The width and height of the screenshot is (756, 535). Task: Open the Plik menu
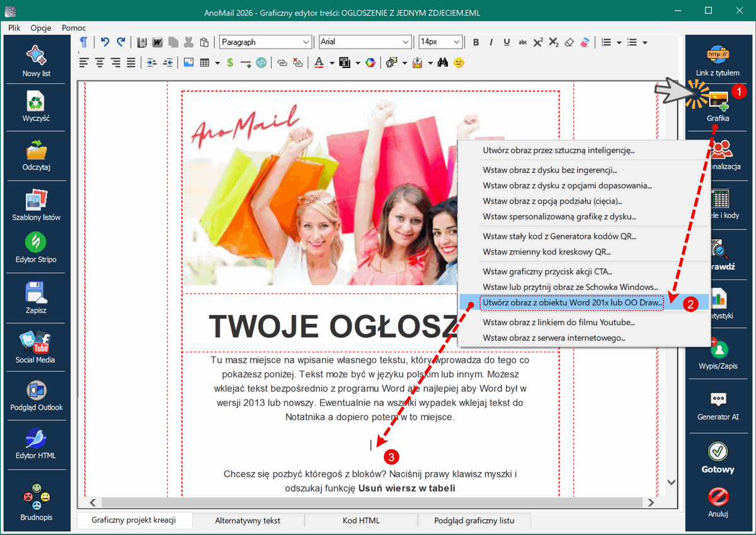(14, 28)
